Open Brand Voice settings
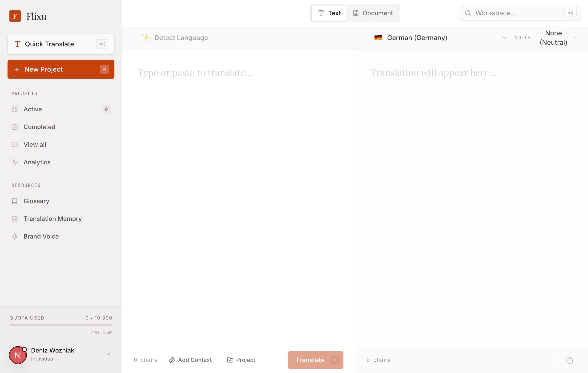588x373 pixels. tap(41, 236)
